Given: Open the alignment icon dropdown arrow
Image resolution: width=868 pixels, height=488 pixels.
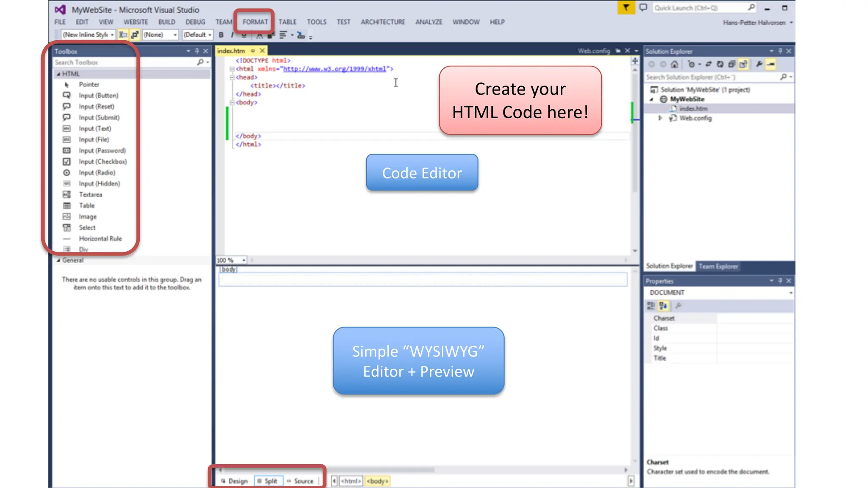Looking at the screenshot, I should (292, 35).
